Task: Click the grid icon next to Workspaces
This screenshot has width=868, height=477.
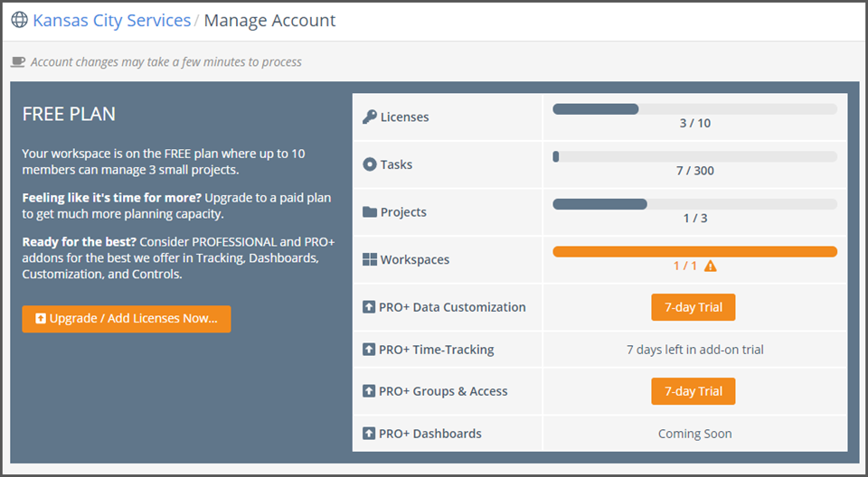Action: pyautogui.click(x=369, y=260)
